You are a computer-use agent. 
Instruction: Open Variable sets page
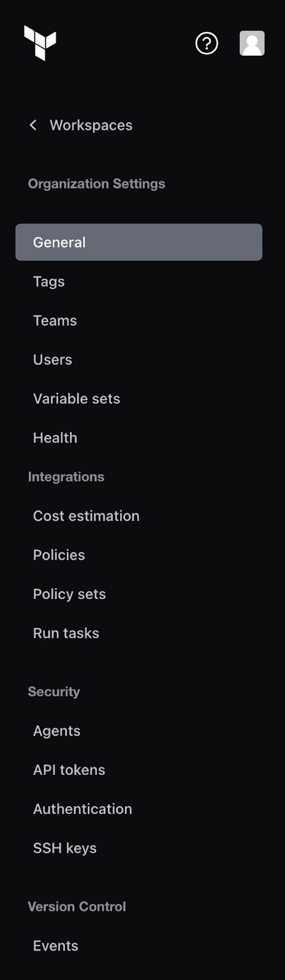point(77,399)
